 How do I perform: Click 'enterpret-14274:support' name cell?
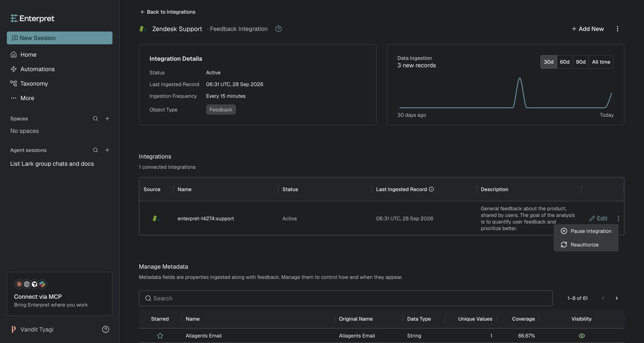(206, 219)
